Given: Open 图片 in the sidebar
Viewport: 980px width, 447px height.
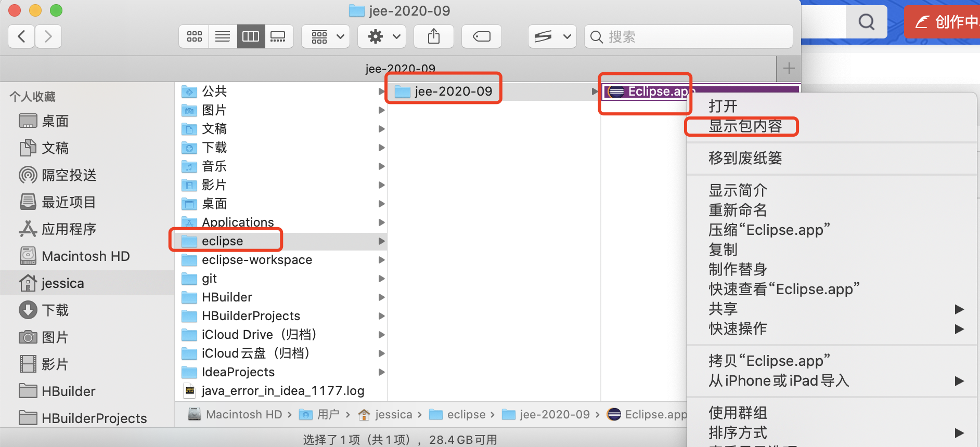Looking at the screenshot, I should (x=87, y=337).
